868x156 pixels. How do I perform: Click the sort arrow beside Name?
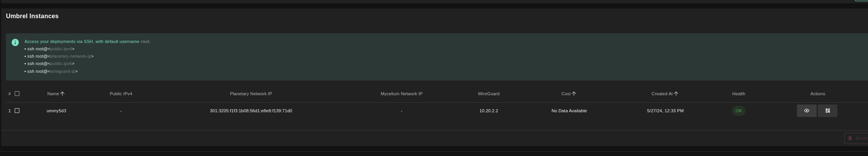tap(63, 94)
